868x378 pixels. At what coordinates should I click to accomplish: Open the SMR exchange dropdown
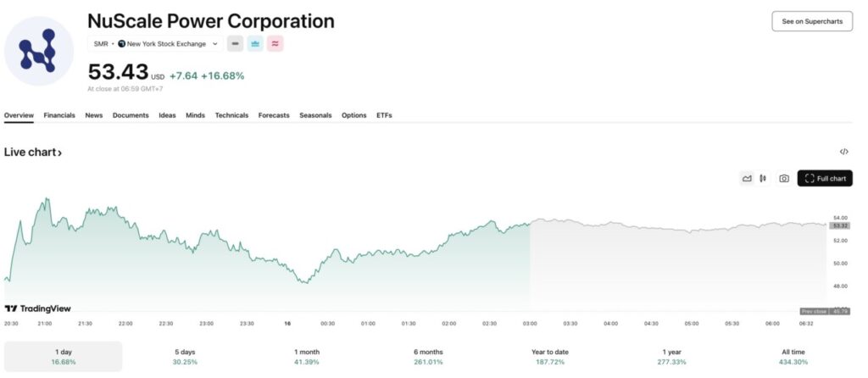155,43
